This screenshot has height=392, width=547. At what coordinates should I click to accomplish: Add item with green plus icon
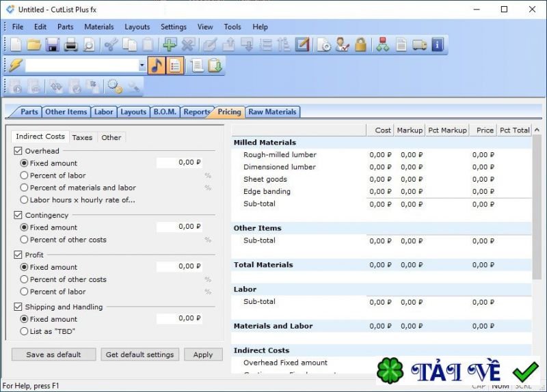pos(170,45)
